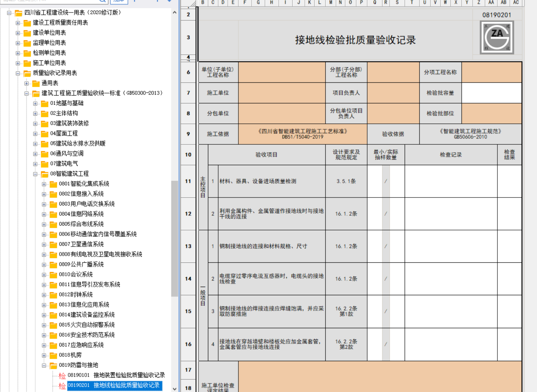Screen dimensions: 537x392
Task: Select the 监理单位用表 tree item
Action: (50, 43)
